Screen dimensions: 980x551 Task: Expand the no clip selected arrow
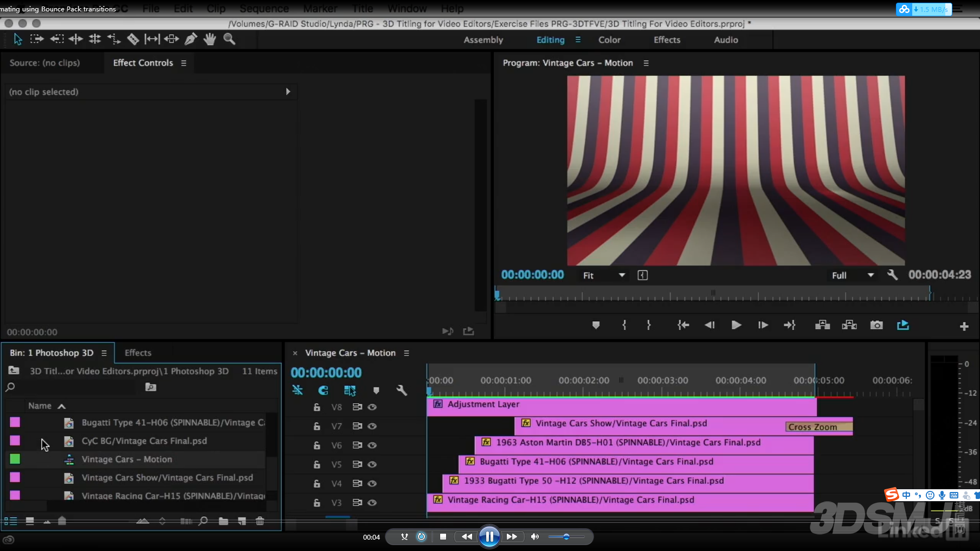(288, 92)
